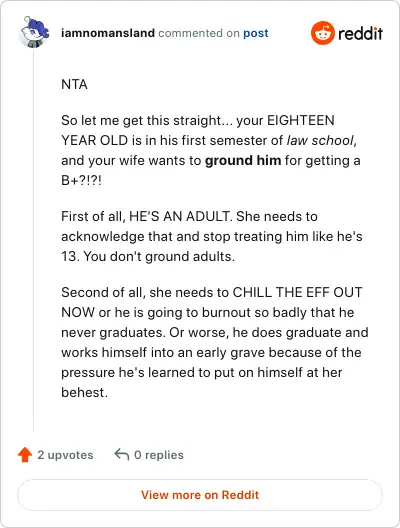The width and height of the screenshot is (400, 528).
Task: Click the "HE'S AN ADULT" paragraph
Action: 212,236
